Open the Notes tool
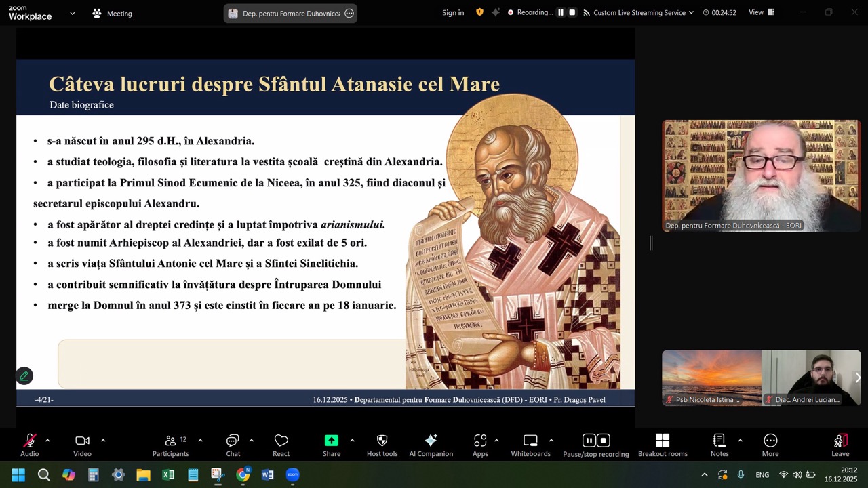Image resolution: width=868 pixels, height=488 pixels. [x=719, y=441]
